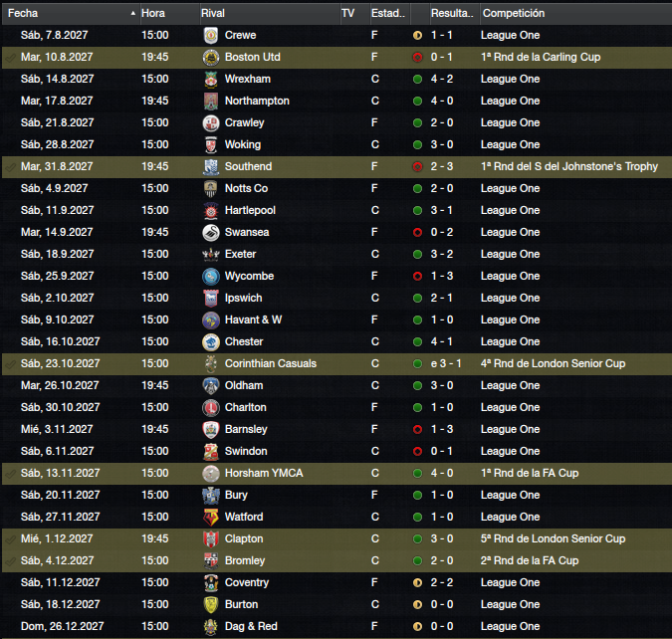Screen dimensions: 672x639
Task: Click the Crewe club badge icon
Action: pyautogui.click(x=211, y=35)
